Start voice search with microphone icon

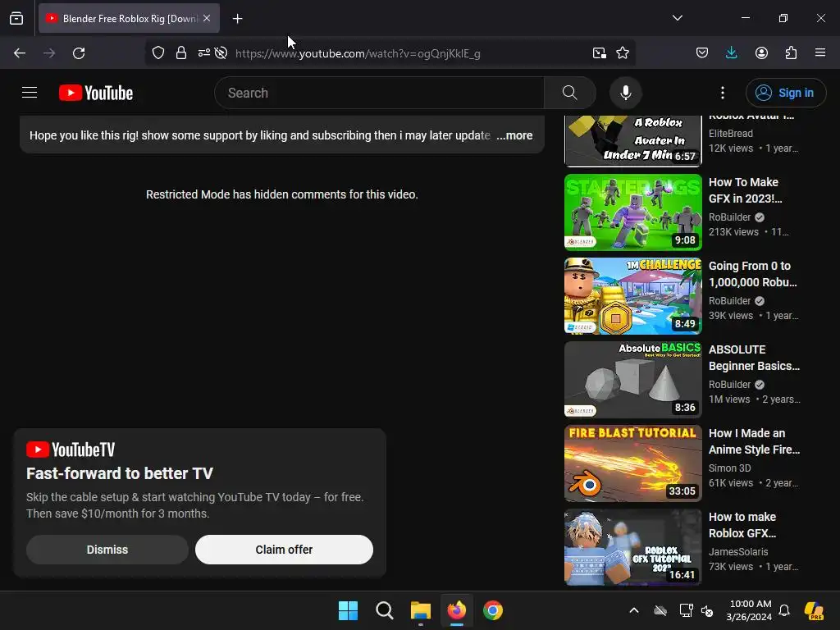point(626,93)
